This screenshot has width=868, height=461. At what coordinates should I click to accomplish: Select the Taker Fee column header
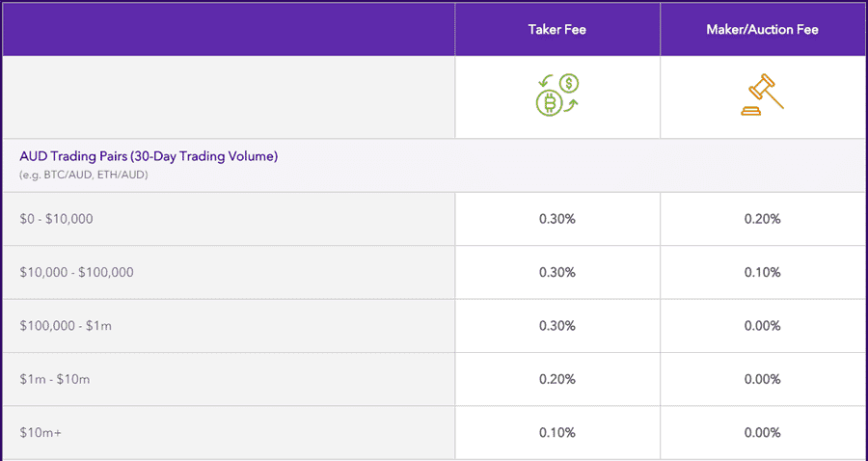pos(556,30)
